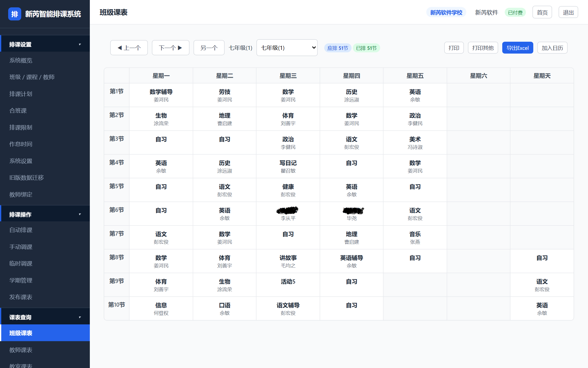This screenshot has width=588, height=368.
Task: Select Thursday 历史 涂远淑 cell in 第1节
Action: click(x=352, y=95)
